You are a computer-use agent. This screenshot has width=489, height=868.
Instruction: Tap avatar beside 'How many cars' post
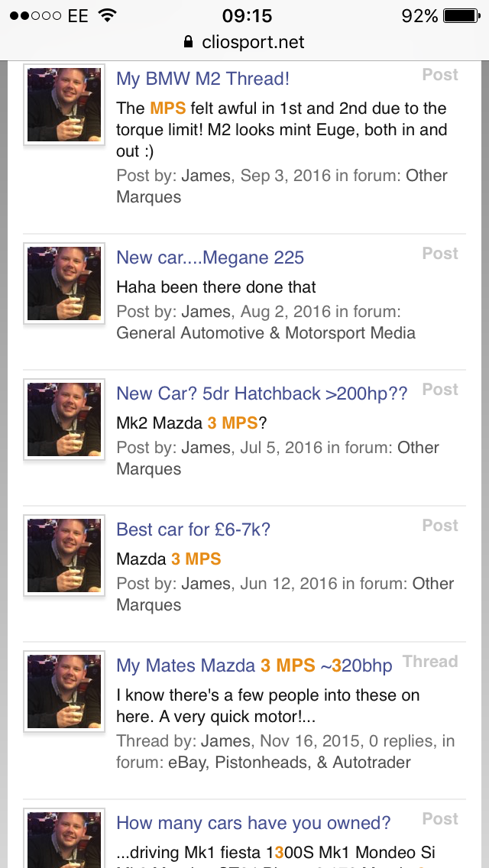click(x=64, y=840)
